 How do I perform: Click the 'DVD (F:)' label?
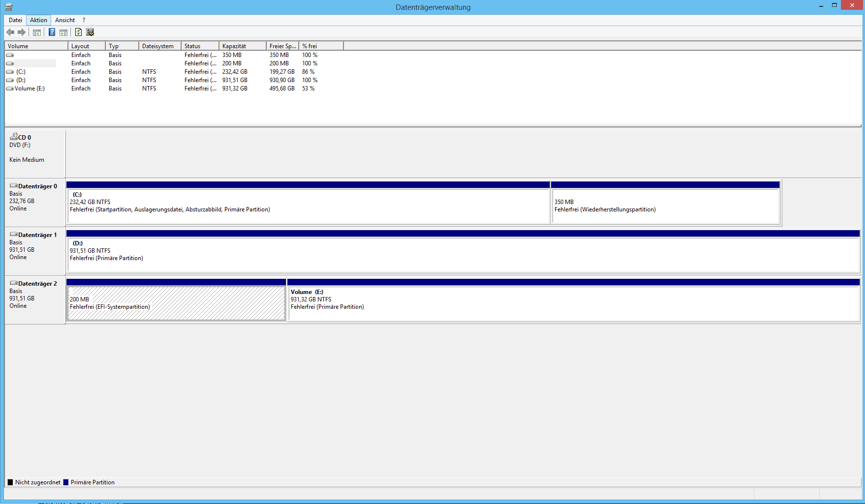pos(20,145)
